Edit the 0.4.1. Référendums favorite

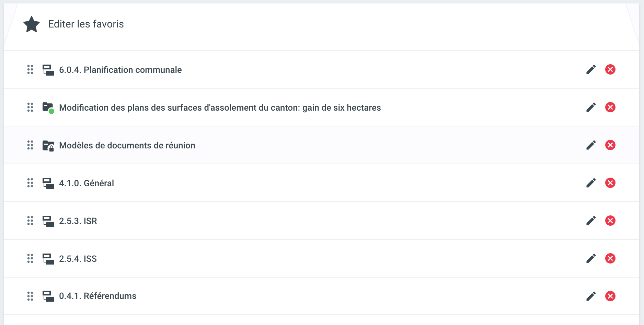point(591,296)
